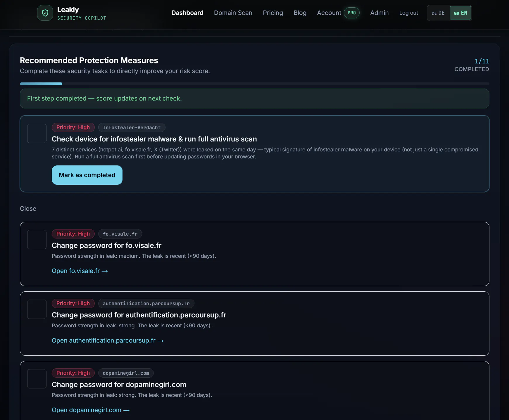Check the dopaminegirl.com task checkbox

point(37,379)
